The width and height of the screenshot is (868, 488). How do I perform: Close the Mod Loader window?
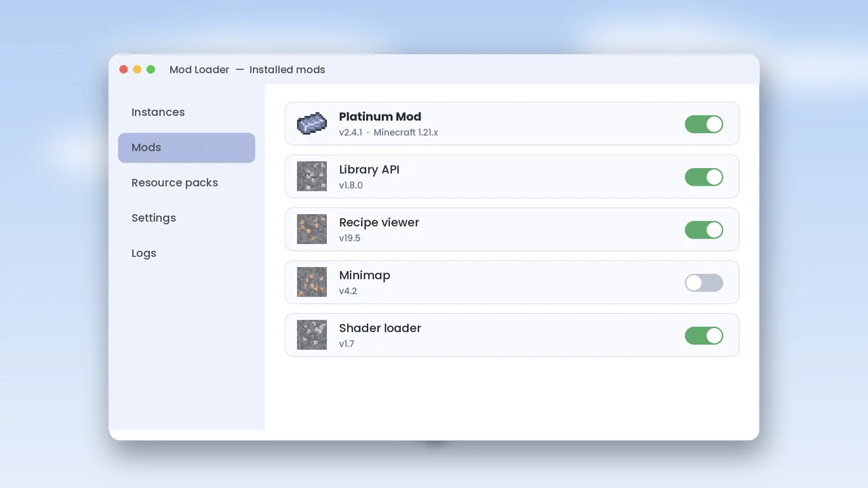click(x=123, y=69)
